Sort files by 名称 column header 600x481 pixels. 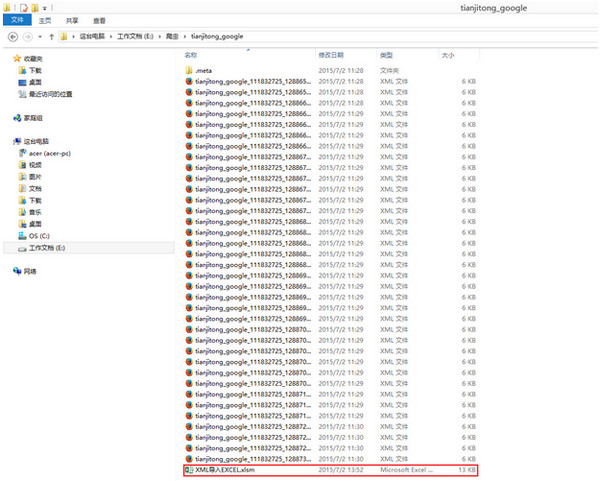point(192,55)
